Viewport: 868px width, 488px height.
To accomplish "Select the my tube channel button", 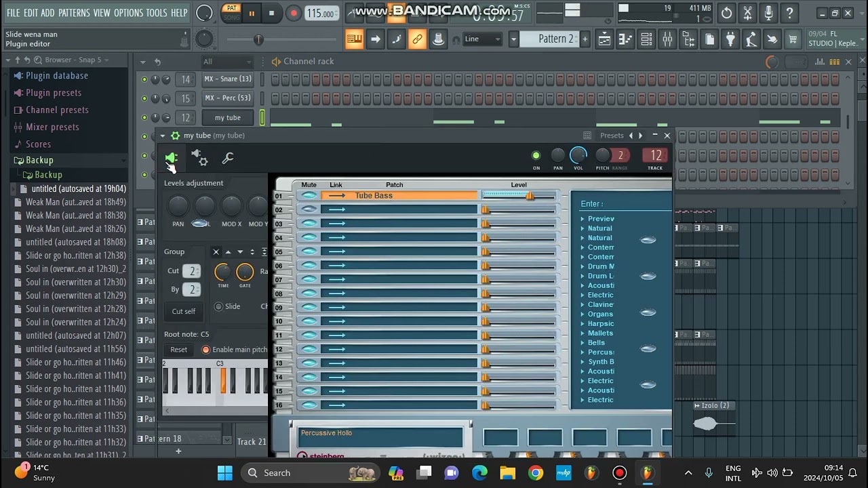I will [228, 118].
